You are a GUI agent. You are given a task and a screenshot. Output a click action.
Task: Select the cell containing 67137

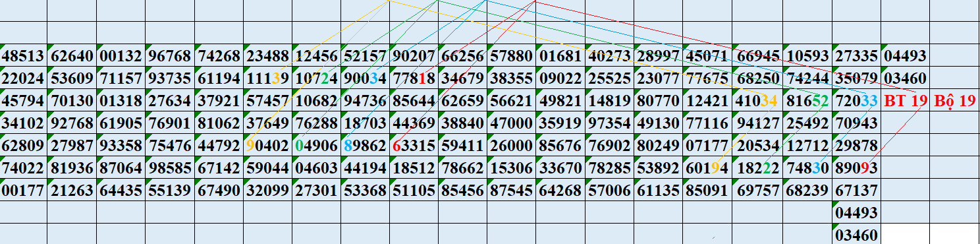point(856,191)
